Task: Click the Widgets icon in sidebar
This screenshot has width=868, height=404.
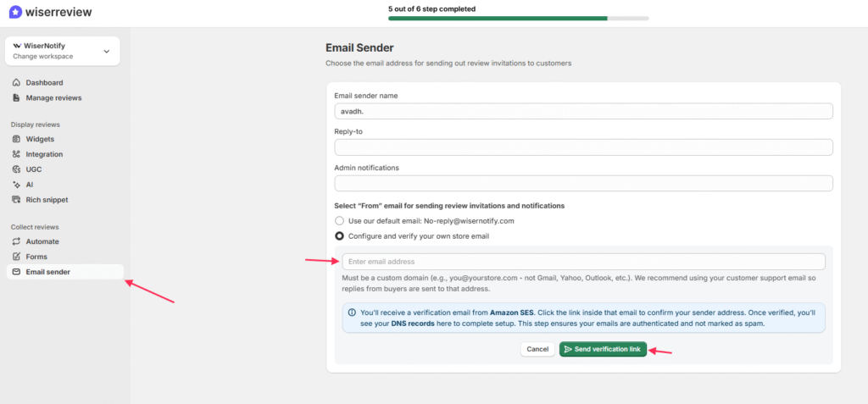Action: click(x=17, y=139)
